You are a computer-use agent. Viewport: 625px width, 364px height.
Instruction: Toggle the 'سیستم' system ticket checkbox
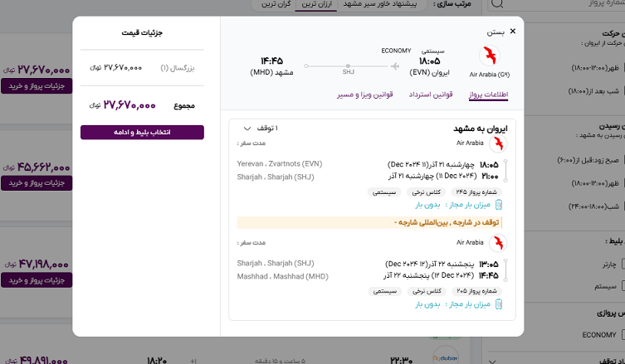coord(623,286)
